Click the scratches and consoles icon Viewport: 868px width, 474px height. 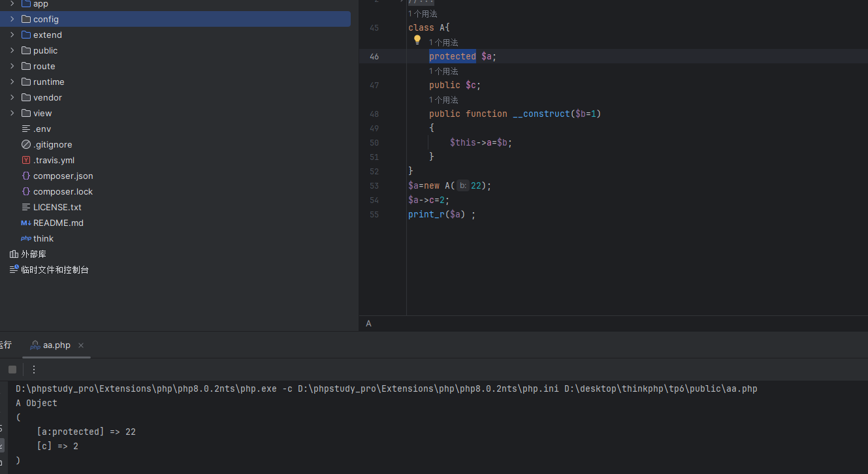(x=14, y=269)
